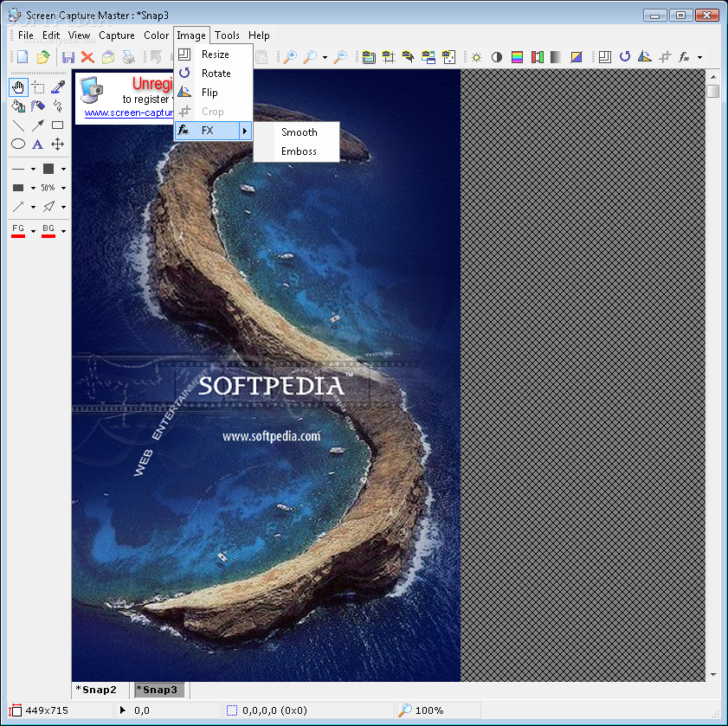Image resolution: width=728 pixels, height=726 pixels.
Task: Choose Flip in the Image menu
Action: click(214, 93)
